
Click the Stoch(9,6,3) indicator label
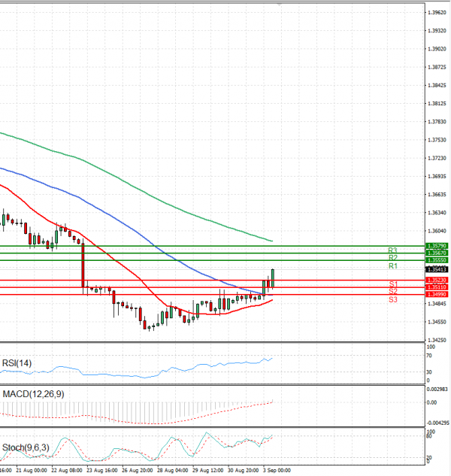[x=26, y=447]
